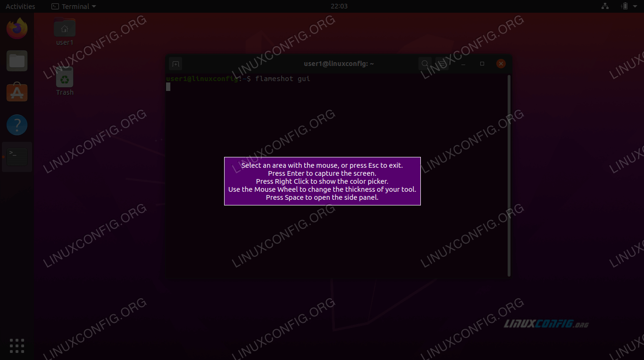The height and width of the screenshot is (360, 644).
Task: Click the terminal title 'user1@linuxconfig: ~'
Action: pyautogui.click(x=339, y=64)
